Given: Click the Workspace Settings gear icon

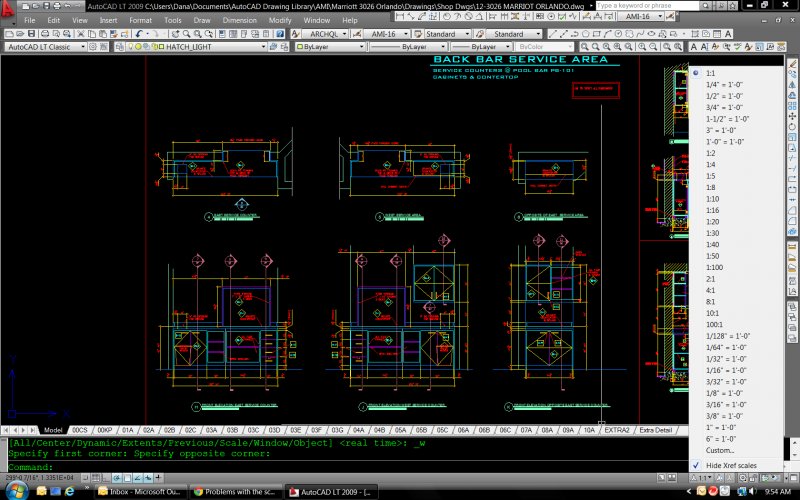Looking at the screenshot, I should coord(92,47).
